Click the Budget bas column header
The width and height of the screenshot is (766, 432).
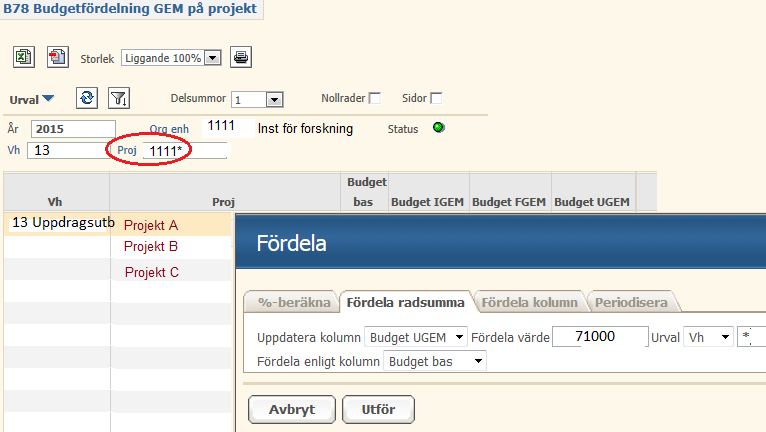(365, 192)
